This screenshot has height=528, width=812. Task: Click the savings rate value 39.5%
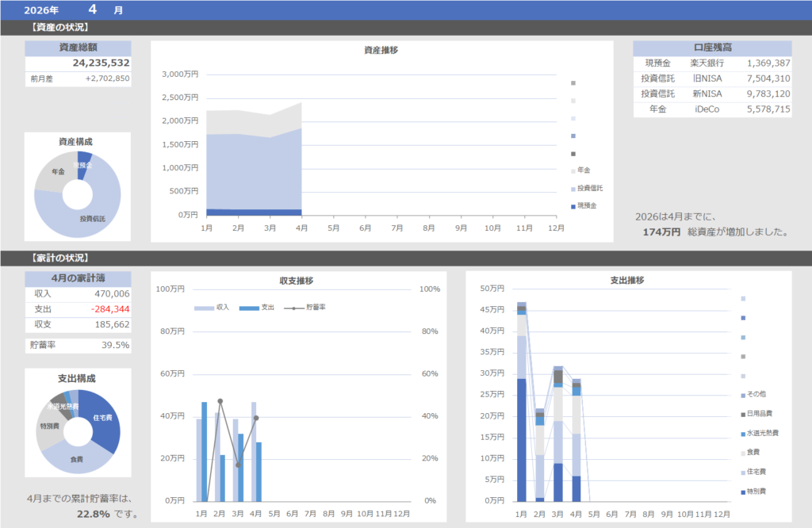coord(116,346)
